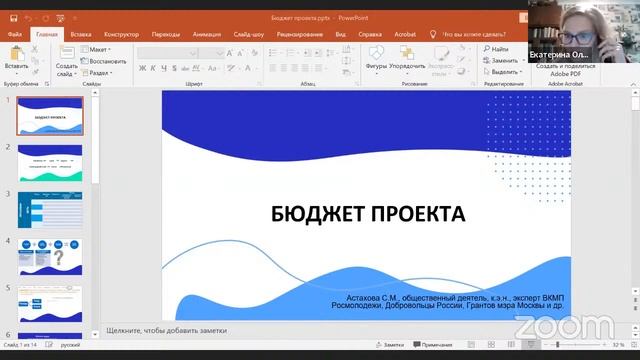Open the Заменить replace dropdown arrow
Screen dimensions: 640x360
point(524,60)
